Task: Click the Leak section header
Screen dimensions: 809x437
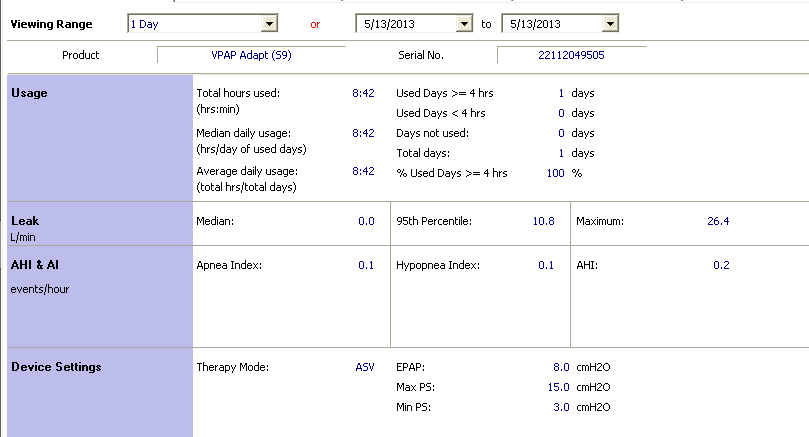Action: tap(25, 221)
